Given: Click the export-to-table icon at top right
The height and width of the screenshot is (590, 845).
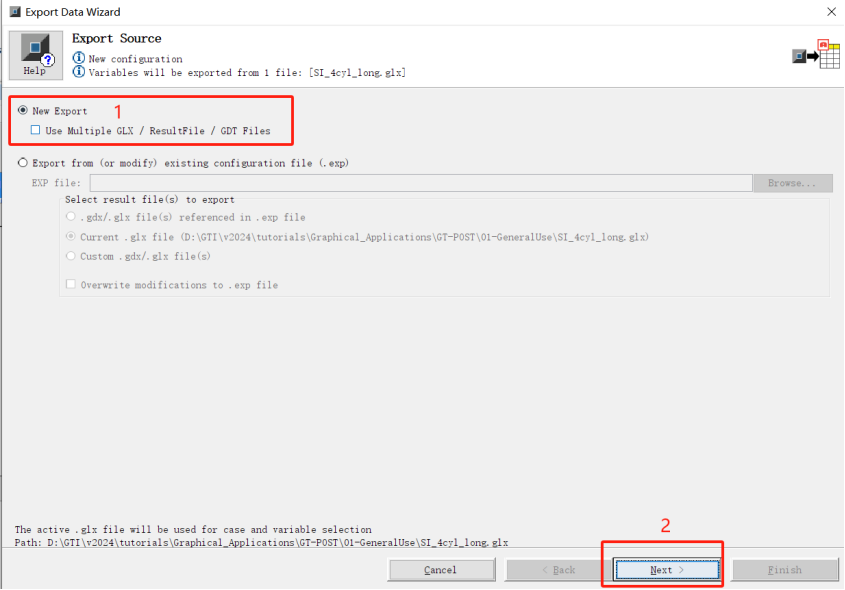Looking at the screenshot, I should tap(816, 54).
